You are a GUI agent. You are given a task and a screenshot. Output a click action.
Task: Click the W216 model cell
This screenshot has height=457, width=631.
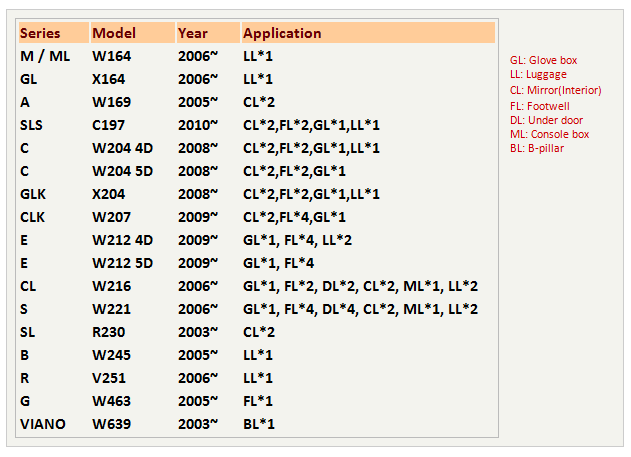coord(111,286)
